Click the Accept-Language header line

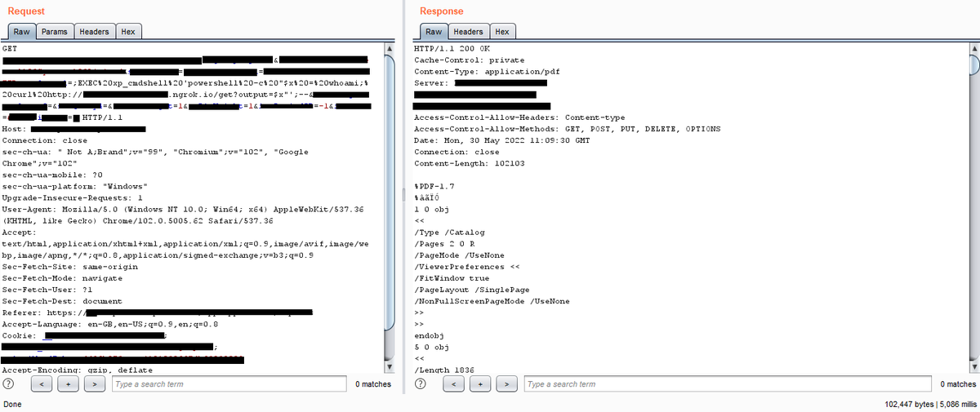tap(110, 324)
